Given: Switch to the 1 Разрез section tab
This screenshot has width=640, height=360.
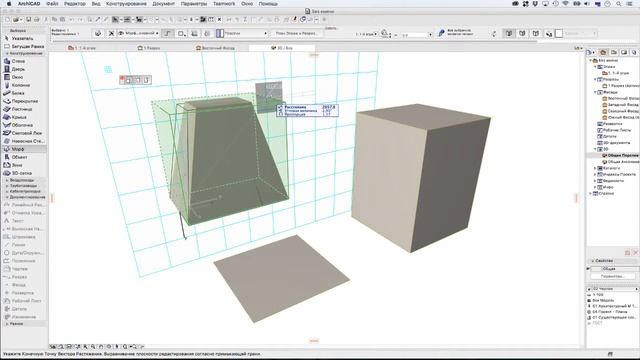Looking at the screenshot, I should click(x=149, y=48).
